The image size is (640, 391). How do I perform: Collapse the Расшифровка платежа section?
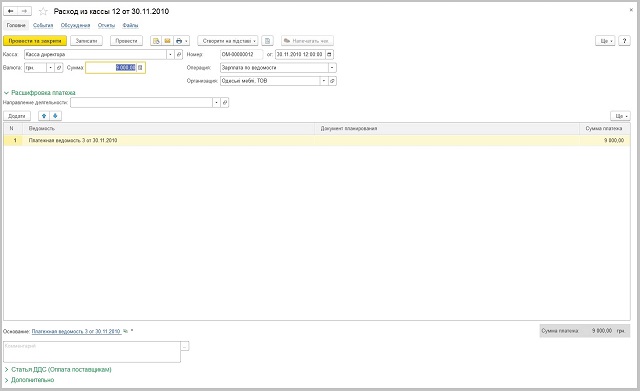click(x=40, y=93)
